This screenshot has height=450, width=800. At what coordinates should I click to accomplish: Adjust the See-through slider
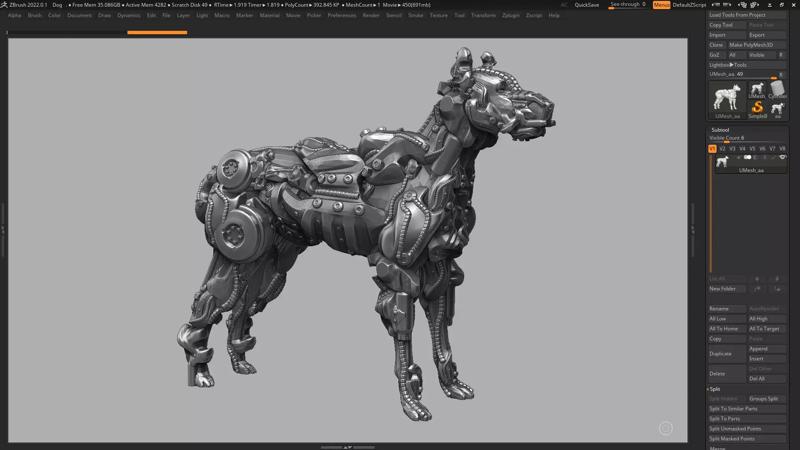tap(625, 5)
